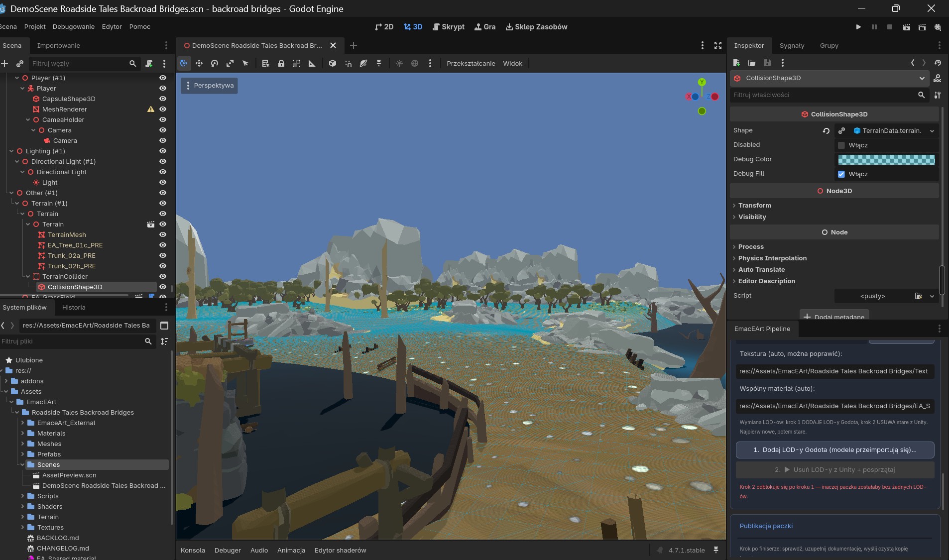Open the Debugowanie menu

pos(74,27)
